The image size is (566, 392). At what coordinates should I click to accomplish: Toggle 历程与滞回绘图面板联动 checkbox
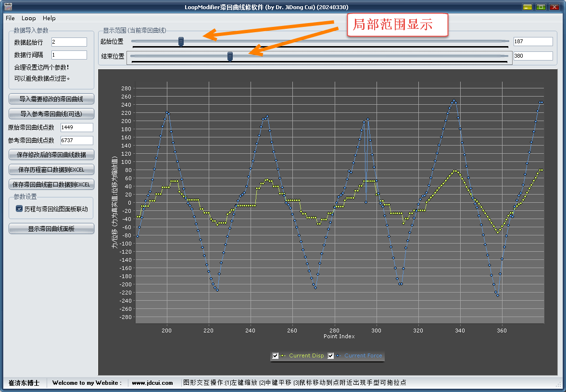tap(20, 208)
